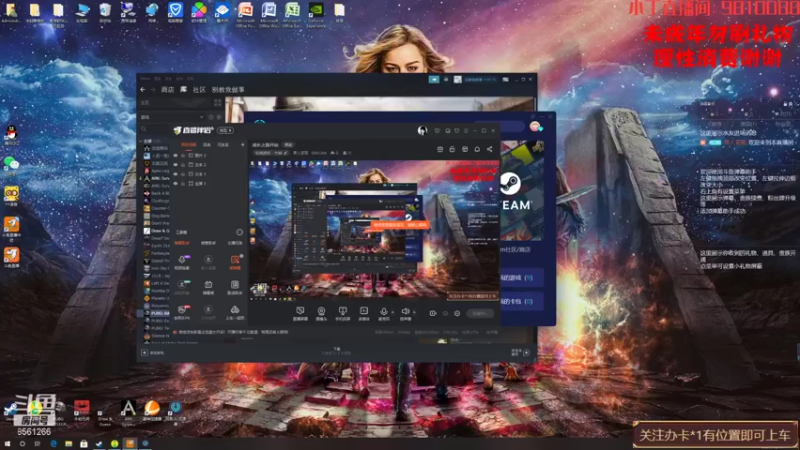800x450 pixels.
Task: Switch to Steam from the taskbar
Action: coord(99,444)
